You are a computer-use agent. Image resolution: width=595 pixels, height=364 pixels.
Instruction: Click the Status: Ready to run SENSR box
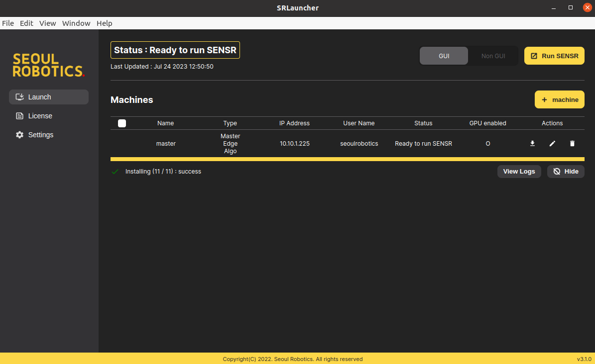pos(175,50)
